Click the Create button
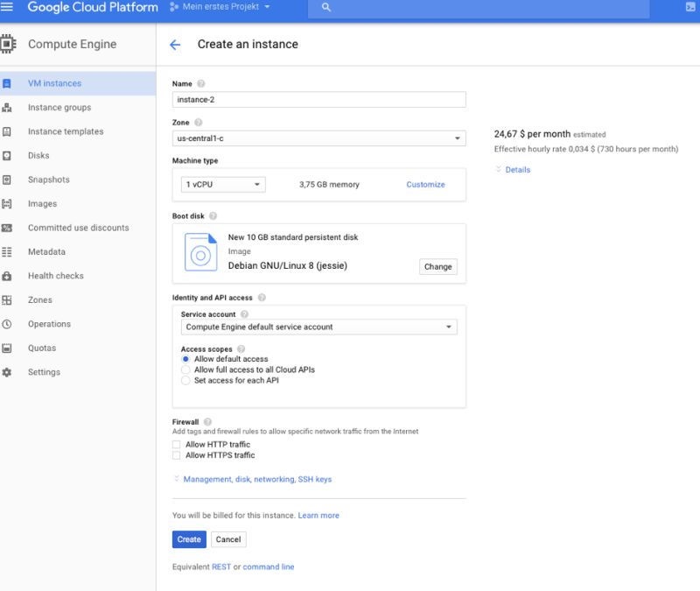The height and width of the screenshot is (591, 700). point(187,539)
